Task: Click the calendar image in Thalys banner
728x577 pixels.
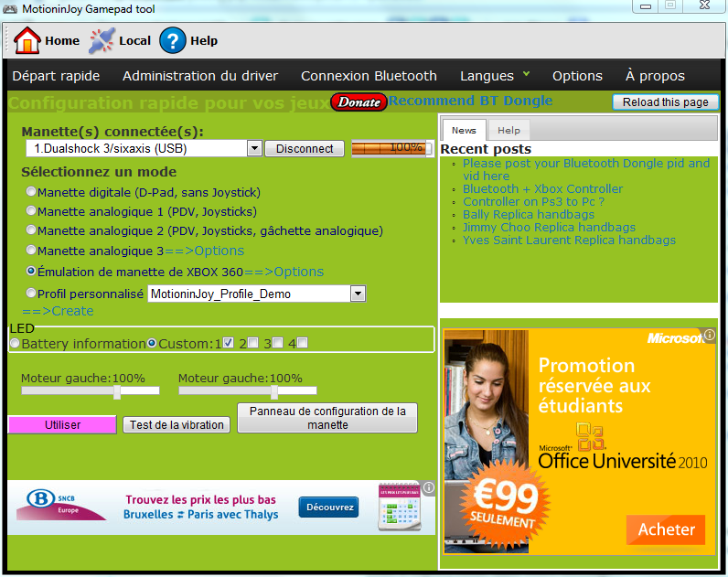Action: click(400, 507)
